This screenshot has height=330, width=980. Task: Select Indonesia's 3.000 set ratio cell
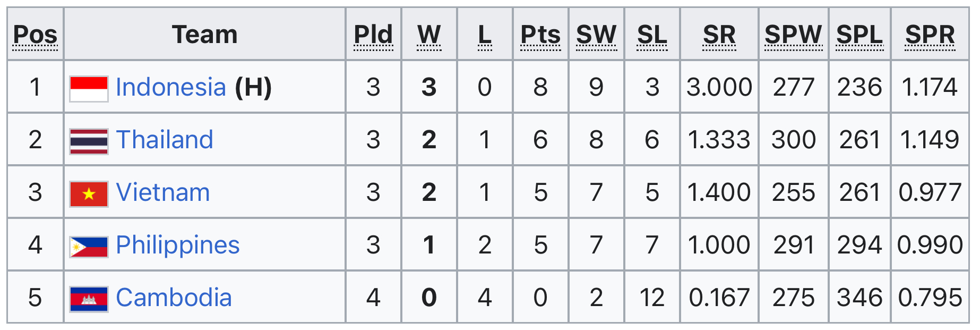pos(719,87)
